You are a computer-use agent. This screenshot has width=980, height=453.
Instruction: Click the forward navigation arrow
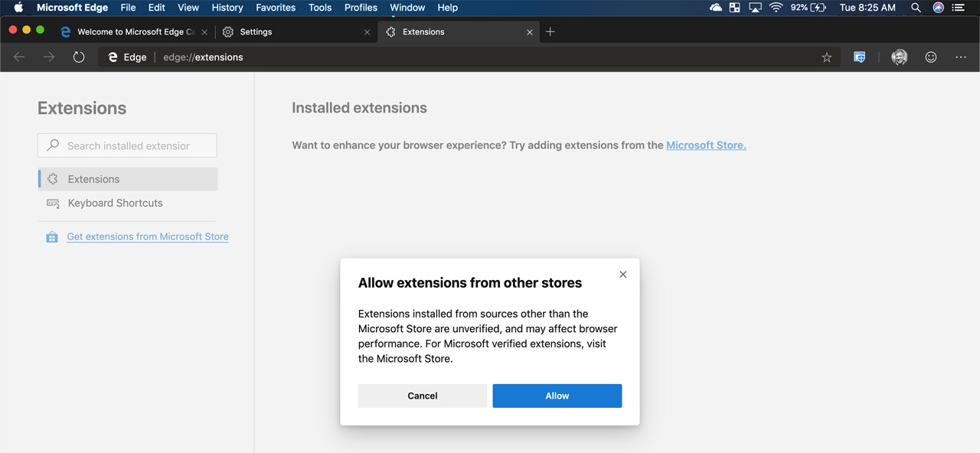point(49,57)
